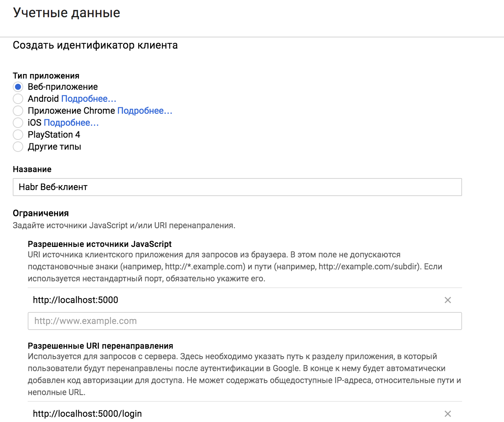
Task: Click the Учетные данные page heading
Action: point(67,13)
